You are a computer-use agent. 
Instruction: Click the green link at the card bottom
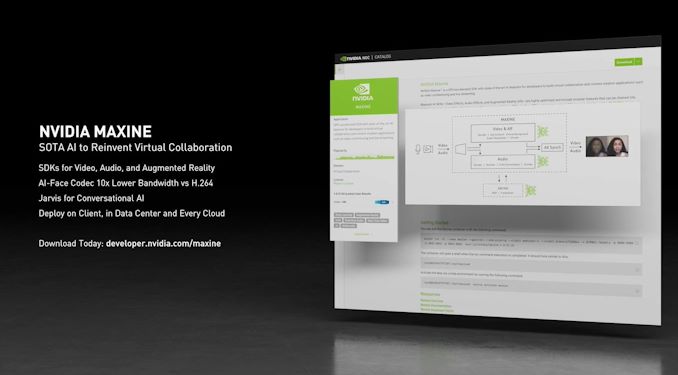tap(362, 234)
